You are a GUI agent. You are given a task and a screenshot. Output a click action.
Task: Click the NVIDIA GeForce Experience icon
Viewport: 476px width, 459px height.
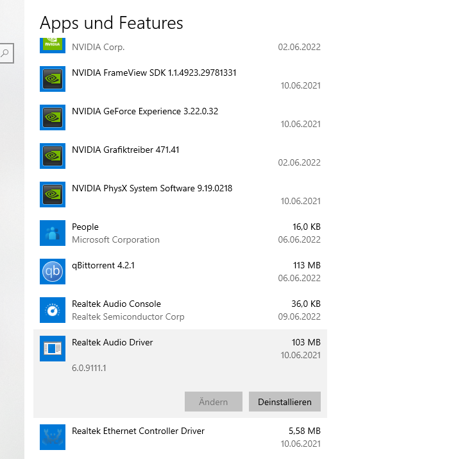[x=53, y=117]
